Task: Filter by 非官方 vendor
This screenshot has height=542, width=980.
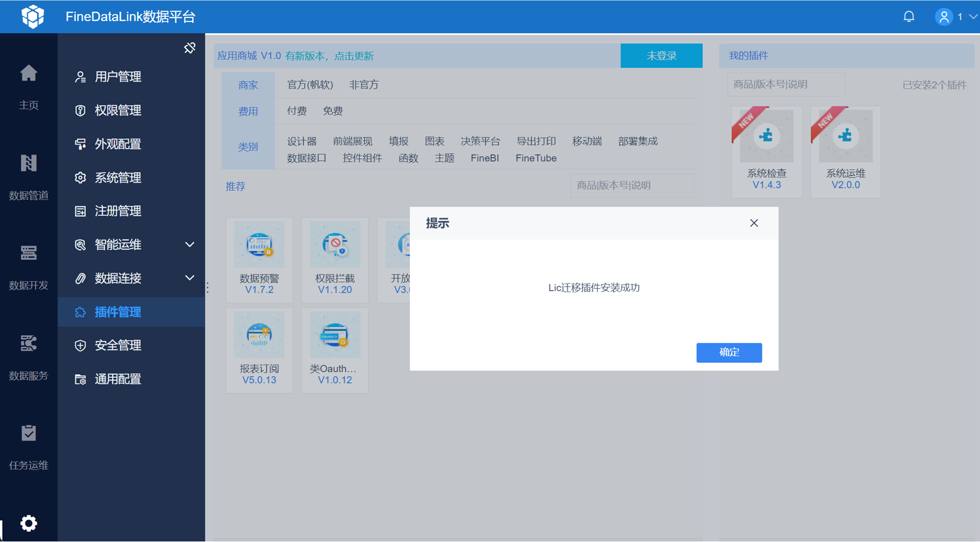Action: (364, 85)
